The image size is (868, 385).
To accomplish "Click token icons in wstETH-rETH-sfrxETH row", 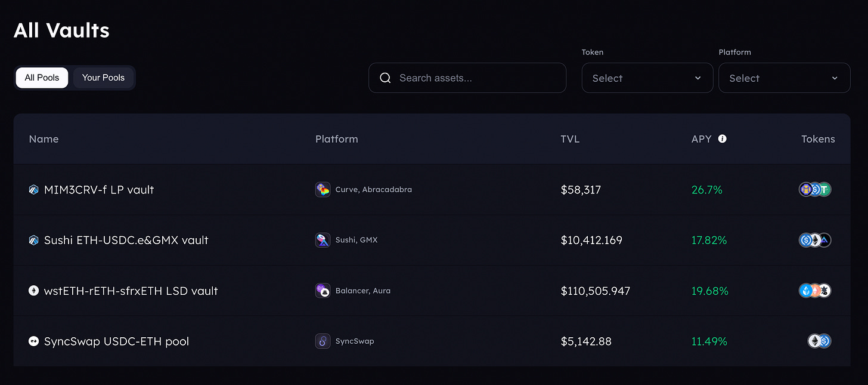I will pos(815,291).
